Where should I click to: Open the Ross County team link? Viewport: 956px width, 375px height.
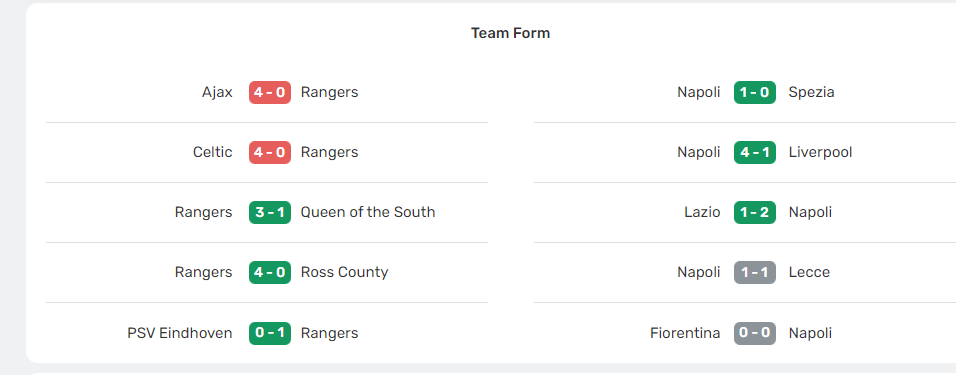(344, 273)
